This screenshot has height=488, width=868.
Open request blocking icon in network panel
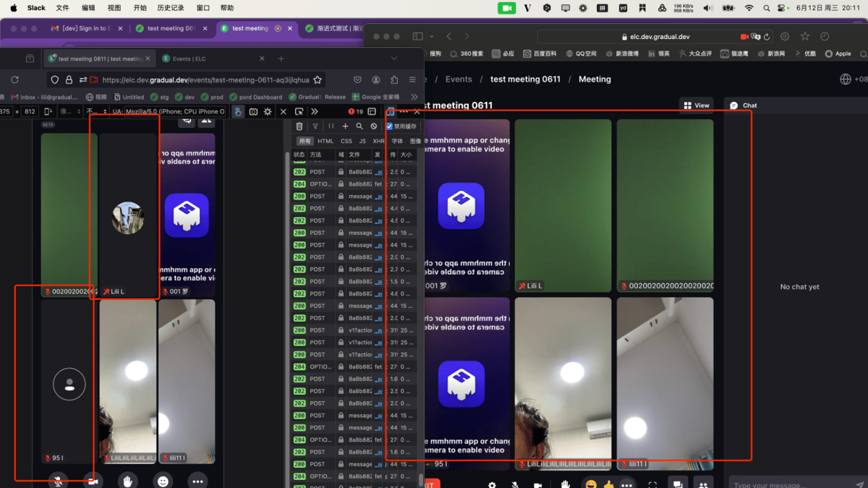coord(374,127)
